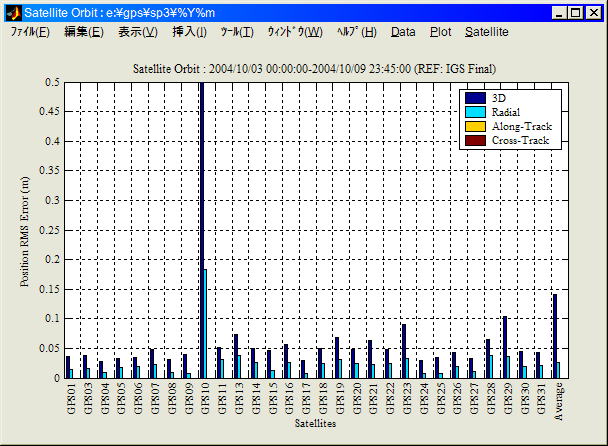This screenshot has height=446, width=608.
Task: Open the ウィンドウ(W) menu
Action: pos(294,32)
